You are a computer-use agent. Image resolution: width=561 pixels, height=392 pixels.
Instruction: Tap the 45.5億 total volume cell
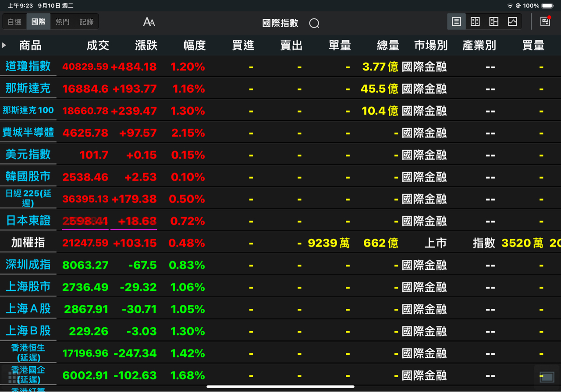(380, 89)
